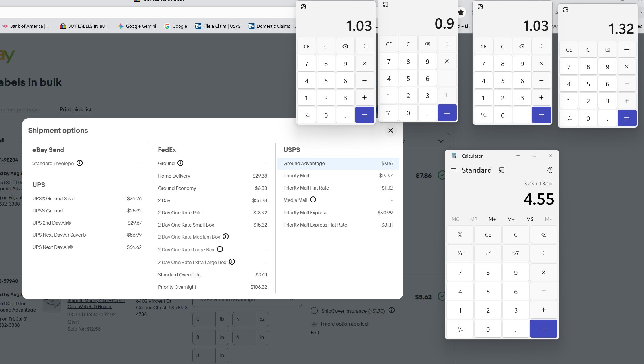
Task: Click the ounces weight input field
Action: click(244, 319)
